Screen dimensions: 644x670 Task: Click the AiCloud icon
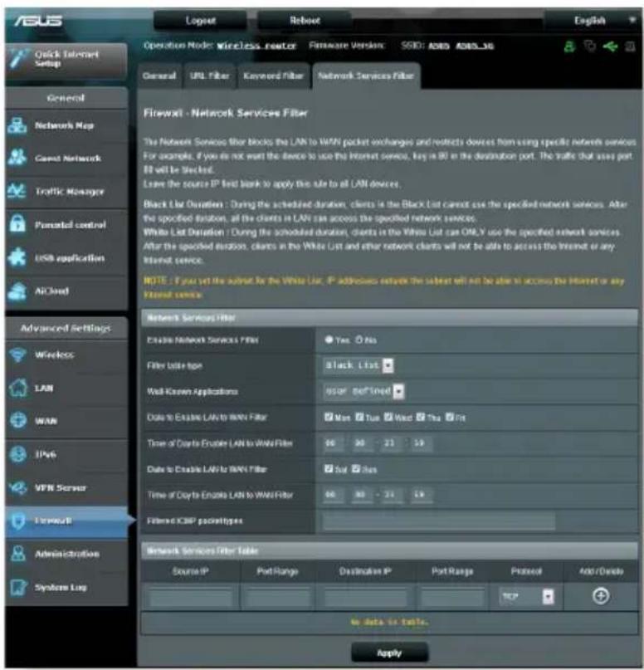click(x=17, y=291)
